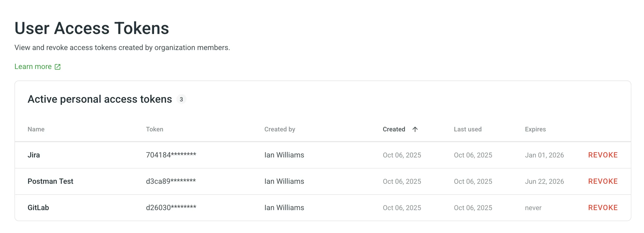The width and height of the screenshot is (644, 233).
Task: Sort tokens by the Created by column header
Action: click(x=280, y=129)
